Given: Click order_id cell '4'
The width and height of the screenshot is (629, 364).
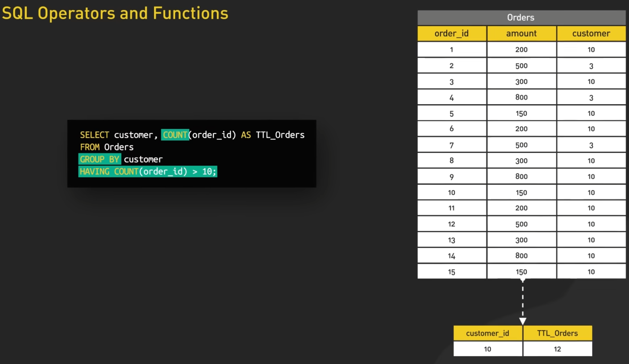Looking at the screenshot, I should 452,98.
